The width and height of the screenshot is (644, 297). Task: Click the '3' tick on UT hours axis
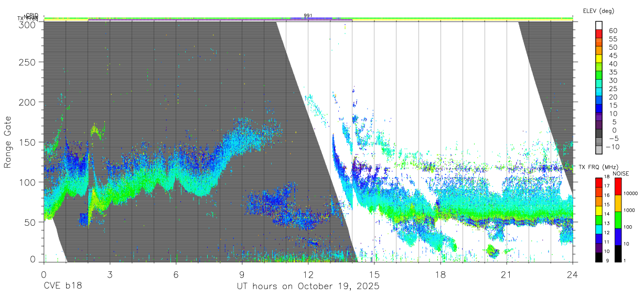110,274
